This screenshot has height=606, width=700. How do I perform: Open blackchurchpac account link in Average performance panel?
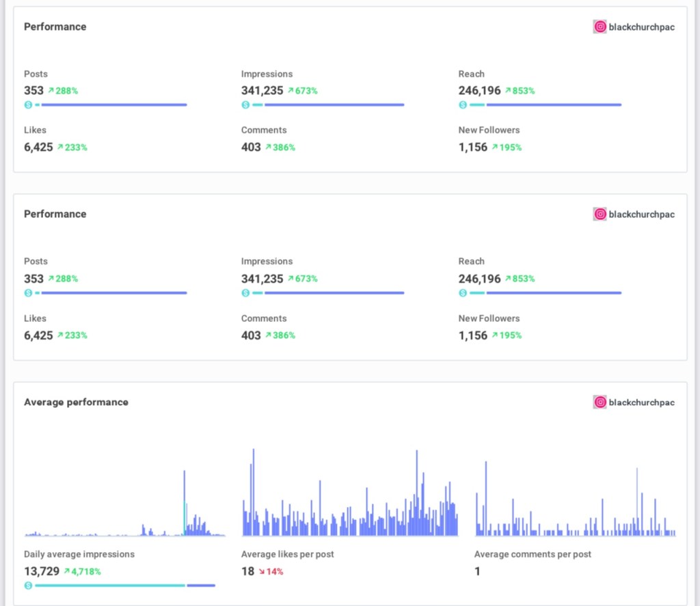coord(641,402)
